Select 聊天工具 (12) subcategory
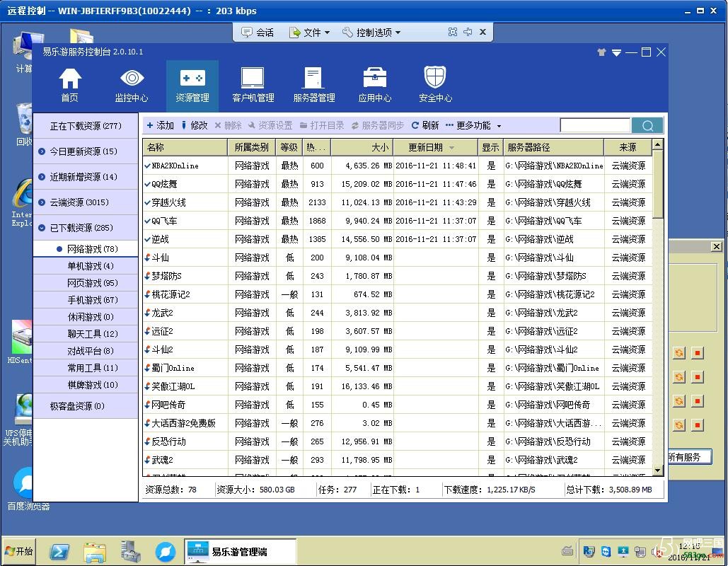 [86, 334]
